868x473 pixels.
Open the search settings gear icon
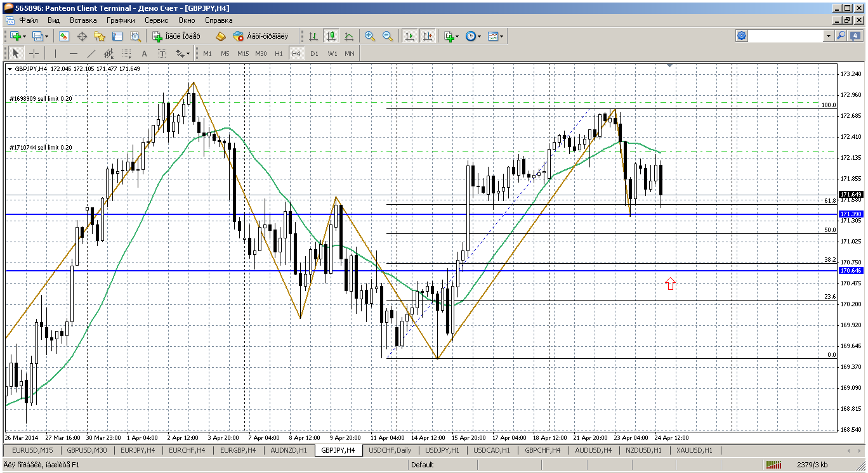(x=742, y=36)
